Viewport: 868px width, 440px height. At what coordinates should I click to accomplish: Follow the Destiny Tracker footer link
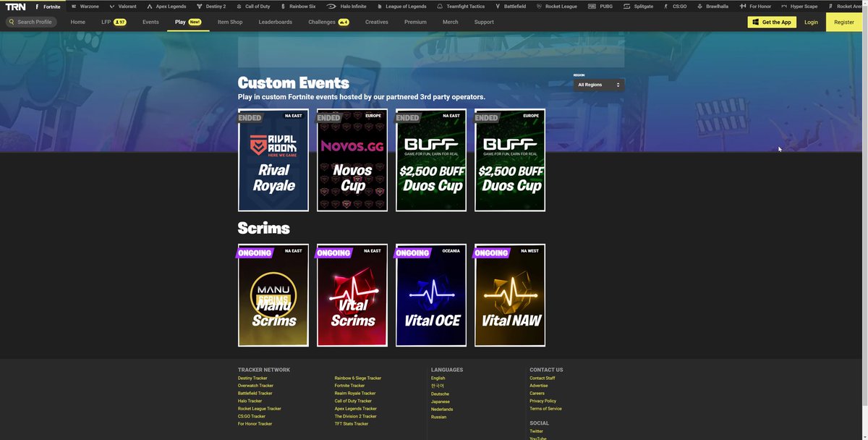pos(252,378)
